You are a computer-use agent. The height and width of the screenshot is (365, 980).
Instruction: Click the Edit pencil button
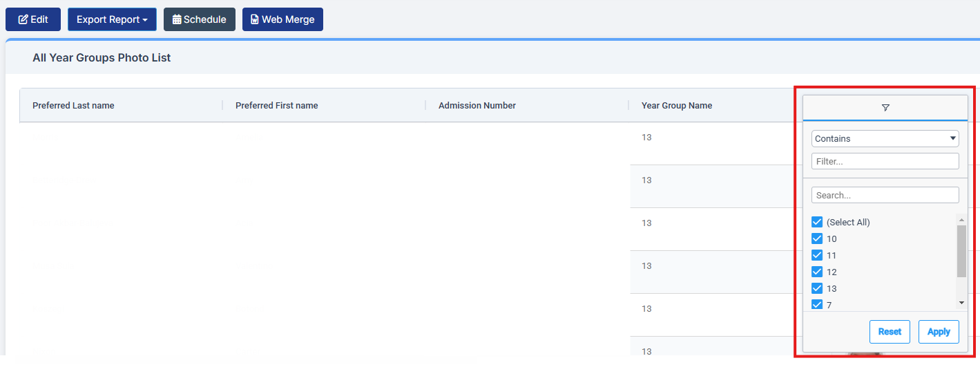[33, 19]
